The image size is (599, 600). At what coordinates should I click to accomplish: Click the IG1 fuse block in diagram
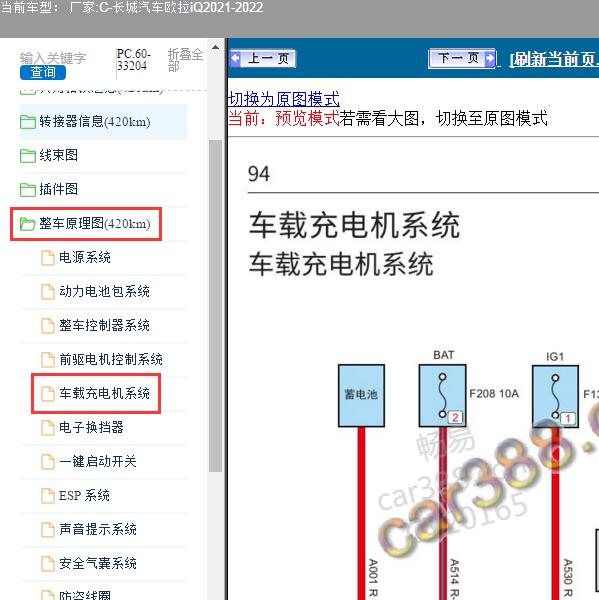pos(555,396)
